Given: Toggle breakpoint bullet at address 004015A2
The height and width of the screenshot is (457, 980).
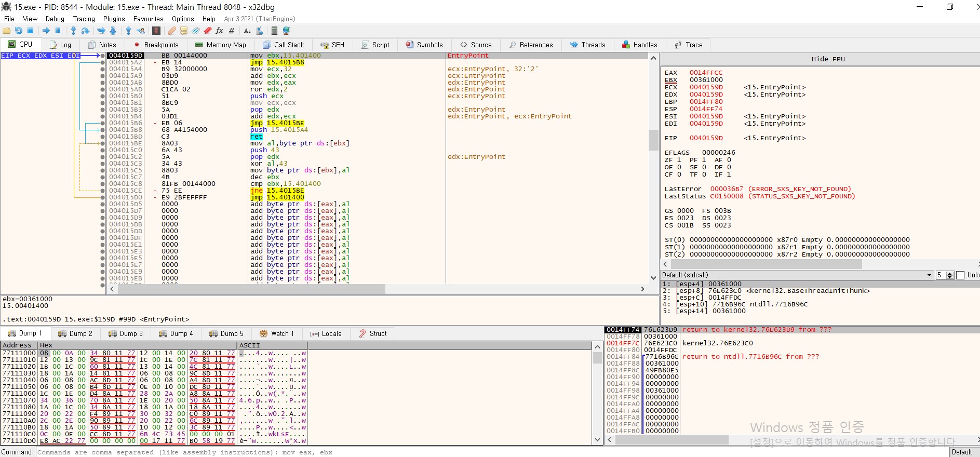Looking at the screenshot, I should pyautogui.click(x=102, y=62).
